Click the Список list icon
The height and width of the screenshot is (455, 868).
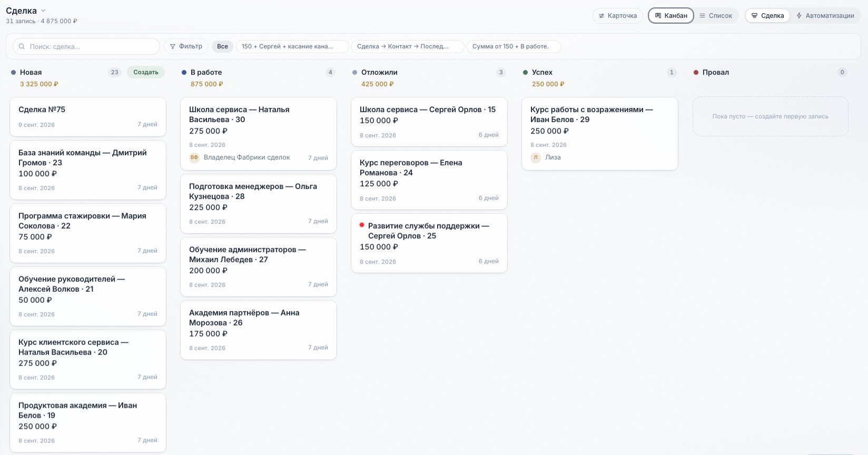coord(702,16)
